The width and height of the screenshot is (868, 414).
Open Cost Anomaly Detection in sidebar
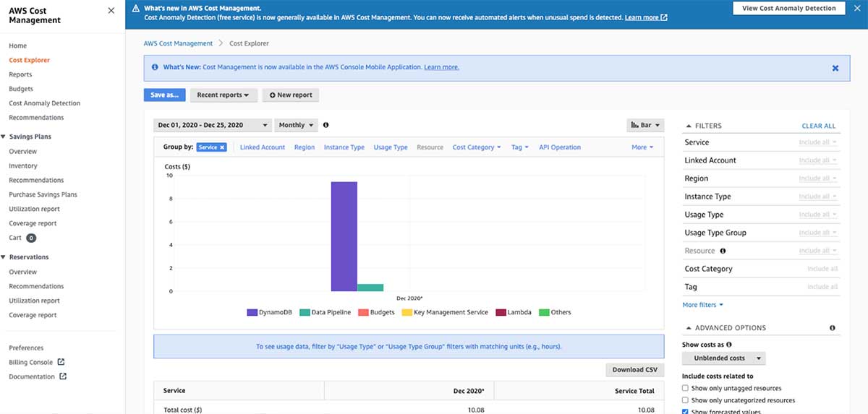45,103
